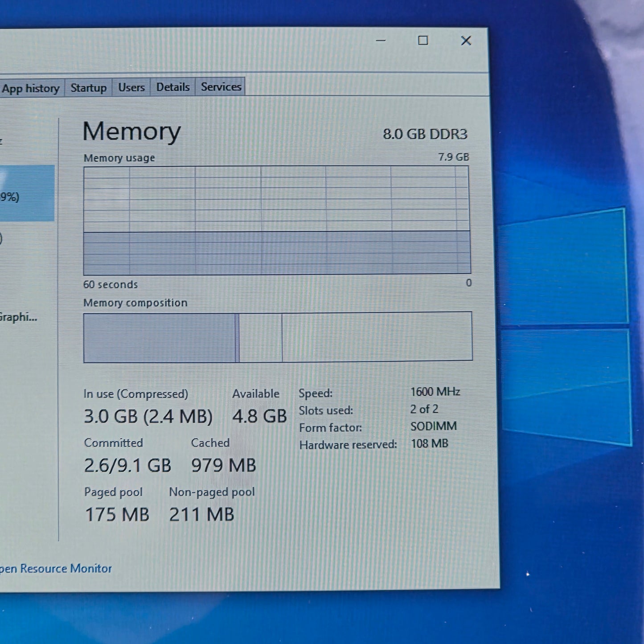
Task: Open Resource Monitor link
Action: click(x=55, y=569)
